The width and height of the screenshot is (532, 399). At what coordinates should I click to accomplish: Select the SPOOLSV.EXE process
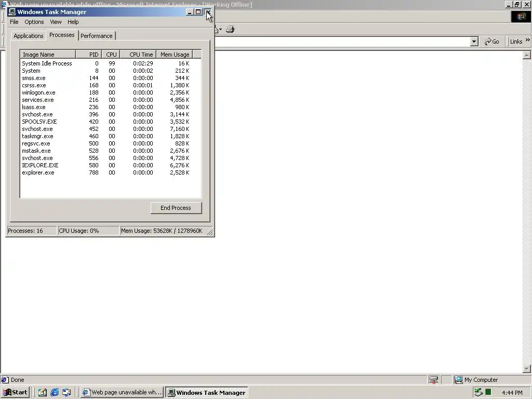click(x=111, y=122)
